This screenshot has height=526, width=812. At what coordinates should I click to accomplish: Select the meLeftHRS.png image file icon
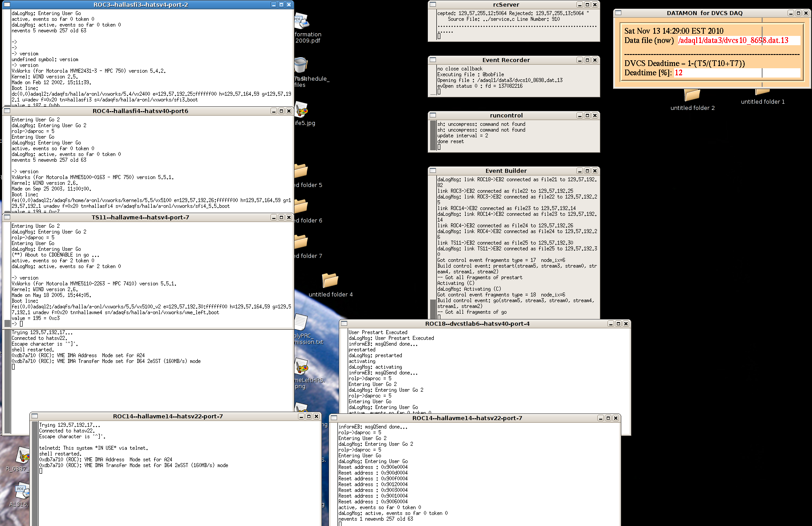click(x=302, y=366)
